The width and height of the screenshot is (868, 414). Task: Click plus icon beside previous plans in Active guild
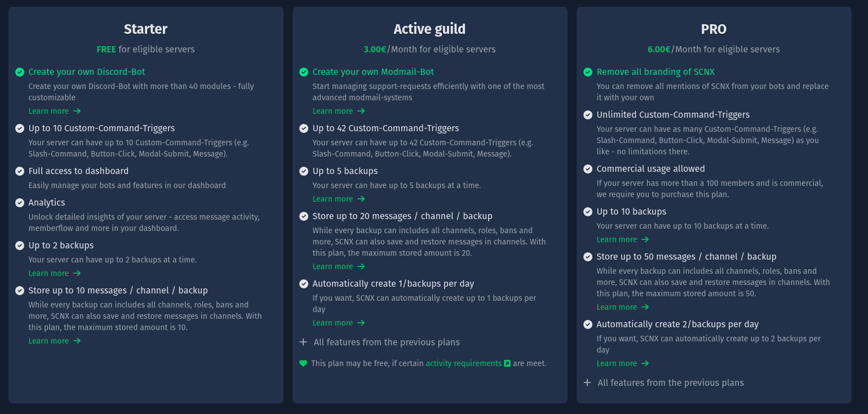tap(303, 342)
